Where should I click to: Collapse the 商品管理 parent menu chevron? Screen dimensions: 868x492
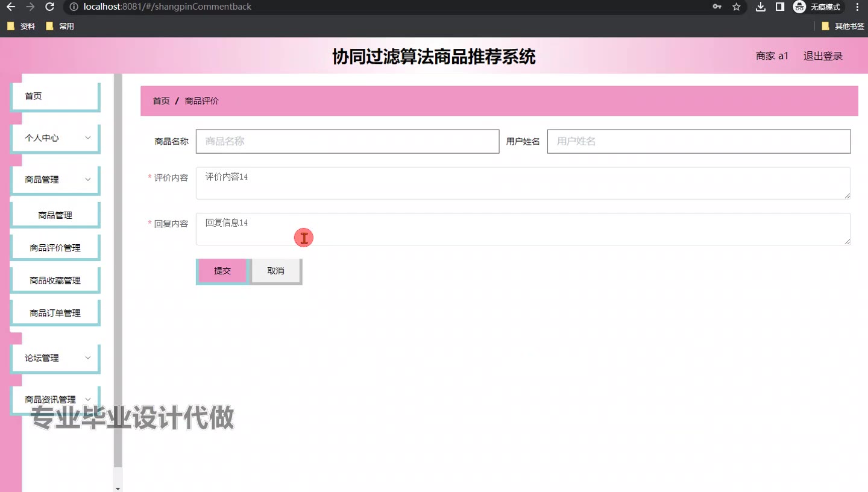point(87,180)
